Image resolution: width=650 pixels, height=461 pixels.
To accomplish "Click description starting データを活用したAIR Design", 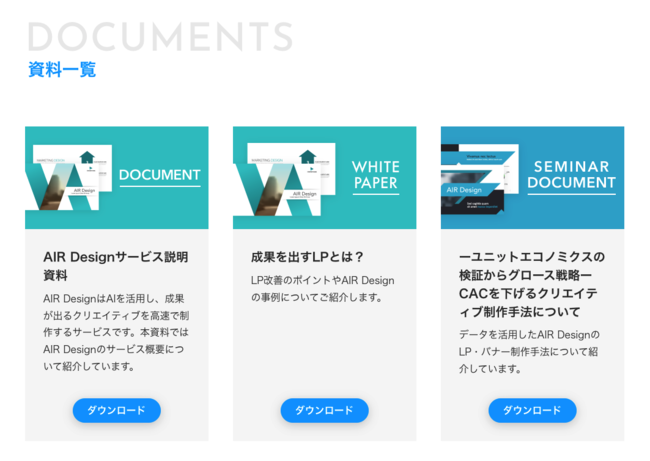I will coord(529,352).
